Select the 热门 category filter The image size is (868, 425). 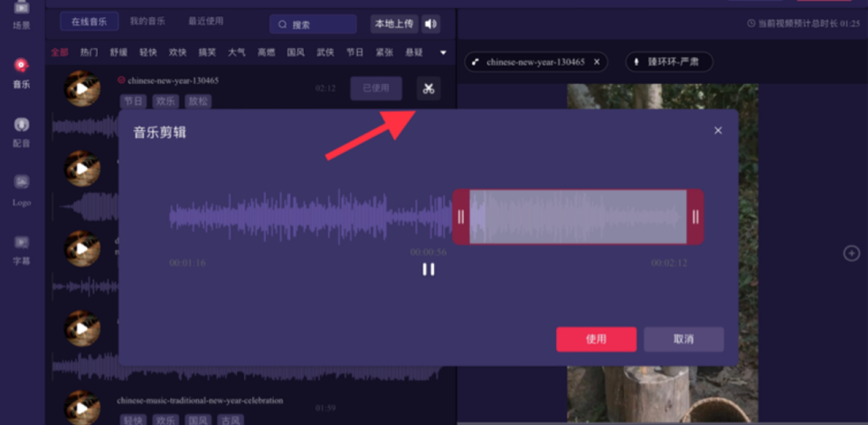tap(90, 52)
